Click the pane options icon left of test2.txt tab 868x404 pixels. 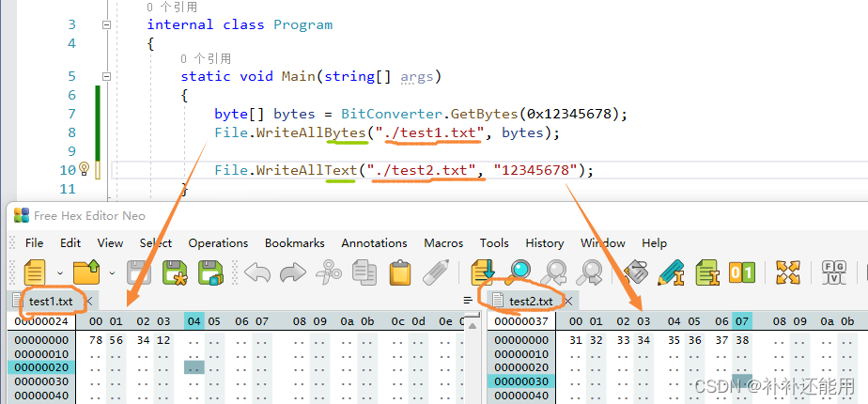469,301
